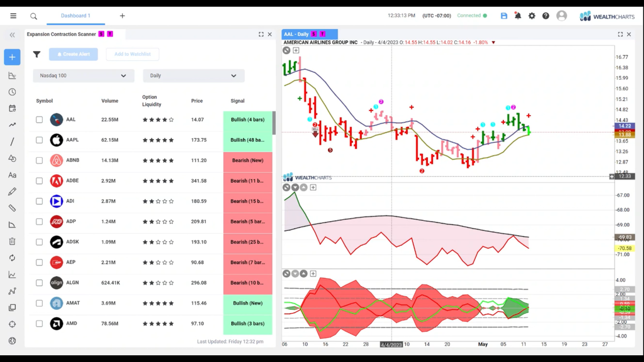This screenshot has height=362, width=644.
Task: Add indicator to main price pane
Action: coord(296,50)
